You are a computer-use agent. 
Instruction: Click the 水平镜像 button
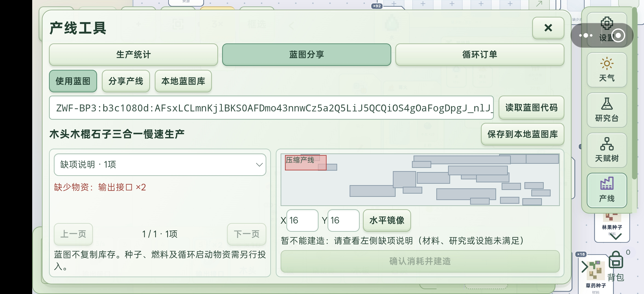[x=387, y=220]
